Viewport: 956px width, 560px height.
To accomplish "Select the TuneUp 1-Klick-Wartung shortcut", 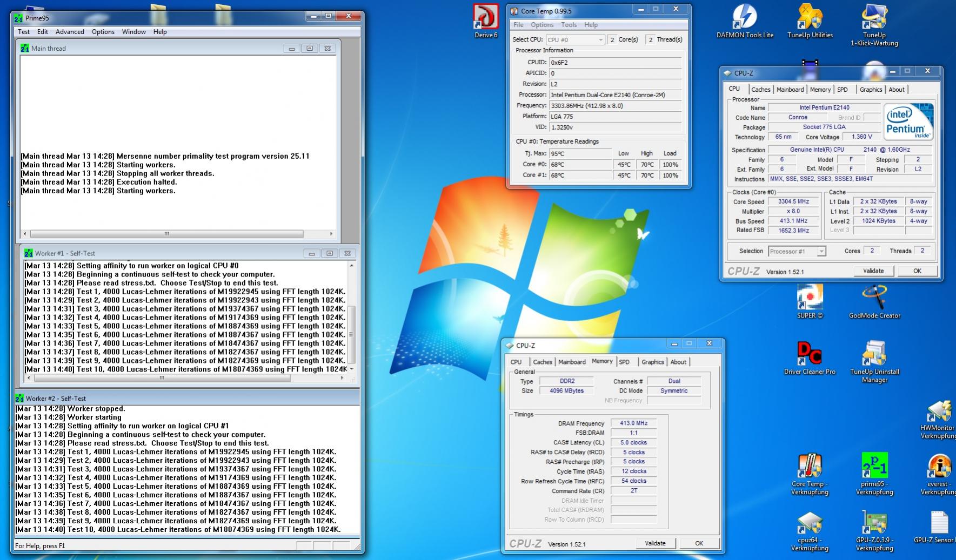I will tap(874, 25).
